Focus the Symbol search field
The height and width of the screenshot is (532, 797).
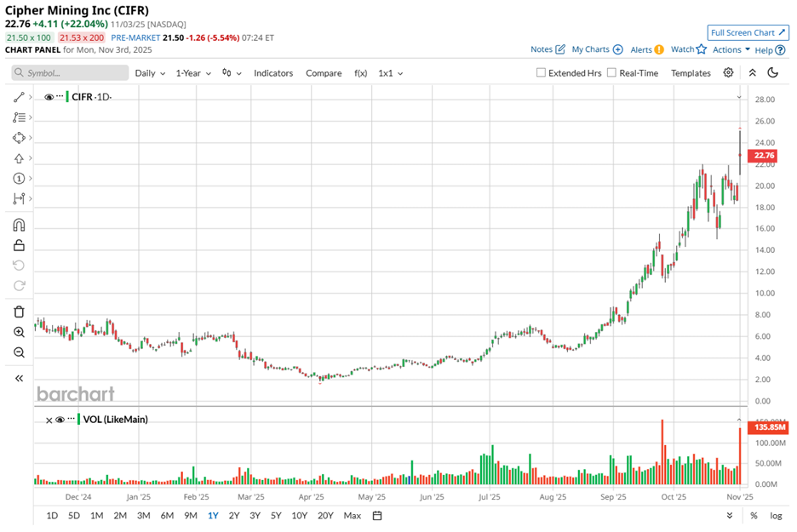[x=70, y=72]
